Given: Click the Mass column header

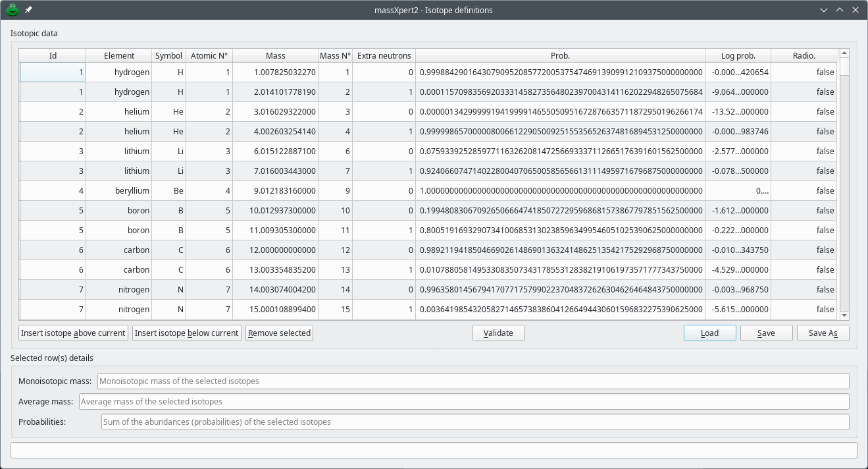Looking at the screenshot, I should coord(275,56).
